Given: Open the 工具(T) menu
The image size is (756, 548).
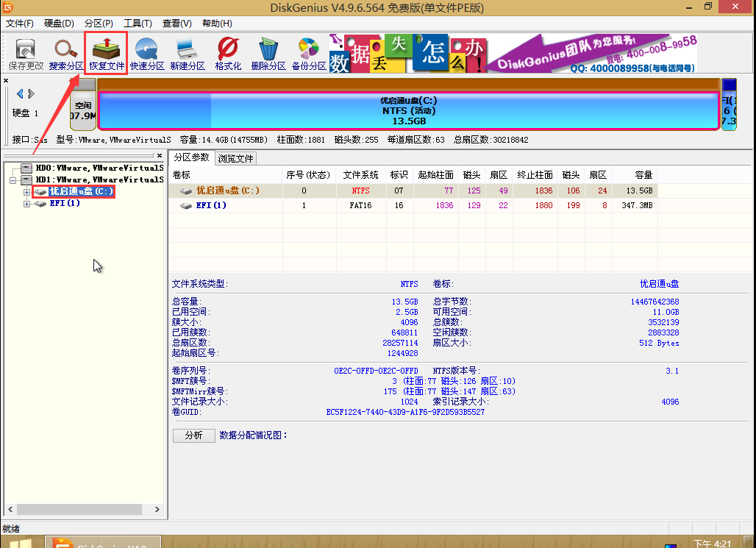Looking at the screenshot, I should (138, 24).
